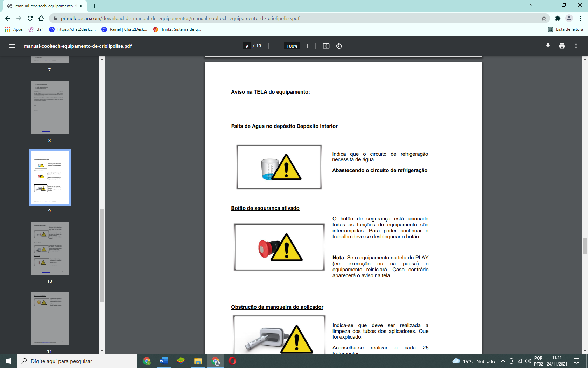Rotate the document counterclockwise

coord(339,46)
